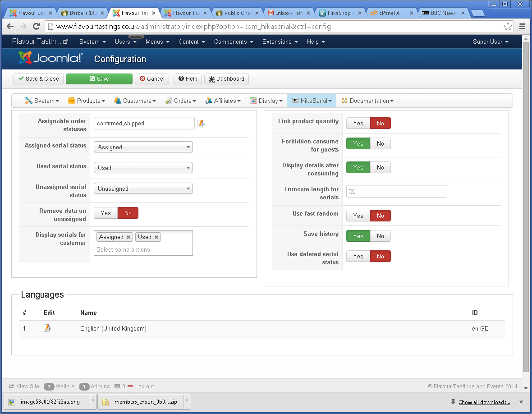532x414 pixels.
Task: Set Use fast random to Yes
Action: click(358, 216)
